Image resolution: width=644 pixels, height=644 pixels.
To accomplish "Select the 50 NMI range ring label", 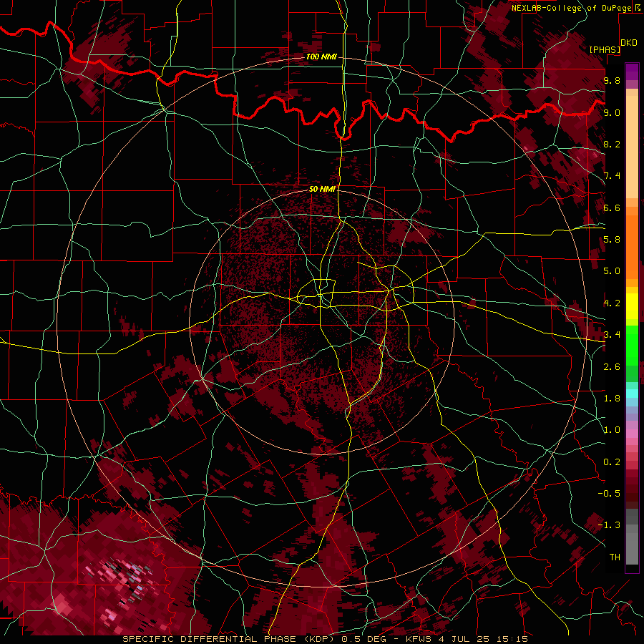I will [x=322, y=189].
